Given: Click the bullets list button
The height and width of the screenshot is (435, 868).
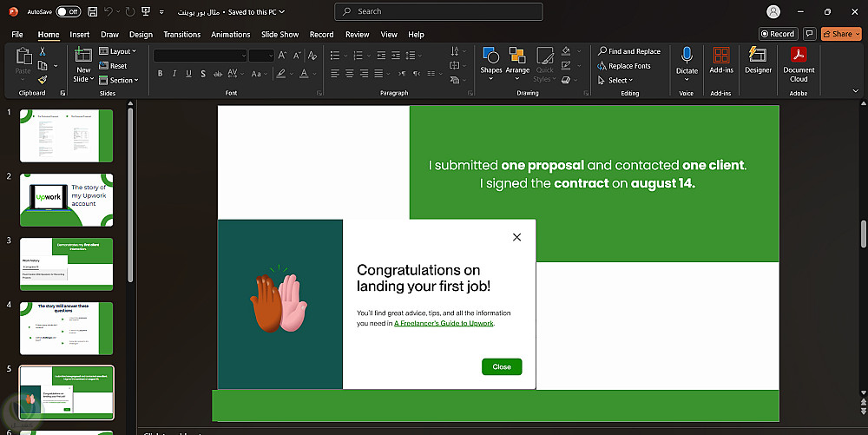Looking at the screenshot, I should point(335,56).
